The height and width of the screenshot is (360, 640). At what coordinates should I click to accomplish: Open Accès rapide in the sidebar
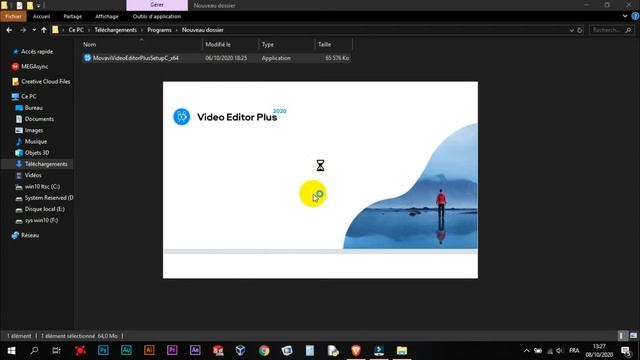point(37,51)
